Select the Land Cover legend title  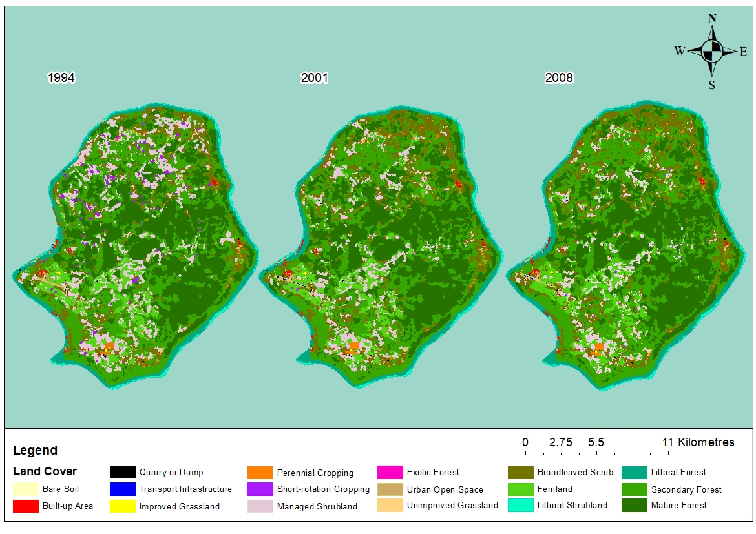[45, 471]
